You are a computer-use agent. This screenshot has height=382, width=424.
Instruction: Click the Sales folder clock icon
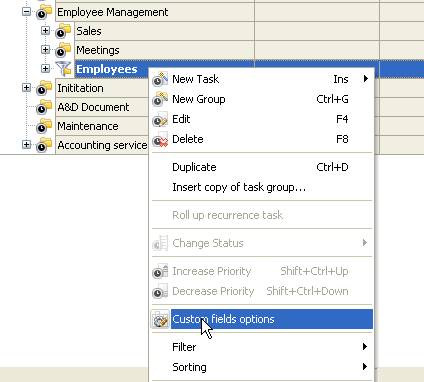[x=63, y=31]
